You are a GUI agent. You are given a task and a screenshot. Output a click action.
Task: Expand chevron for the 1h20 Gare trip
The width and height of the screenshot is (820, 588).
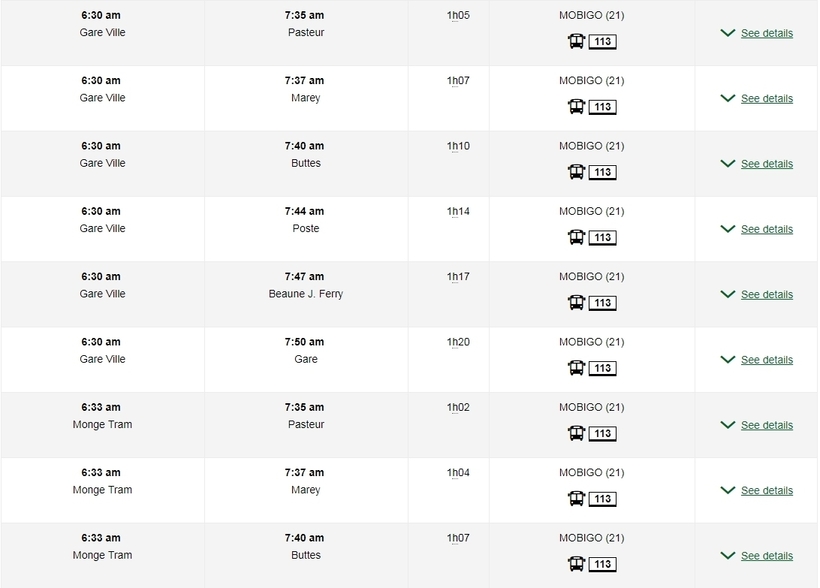tap(727, 360)
